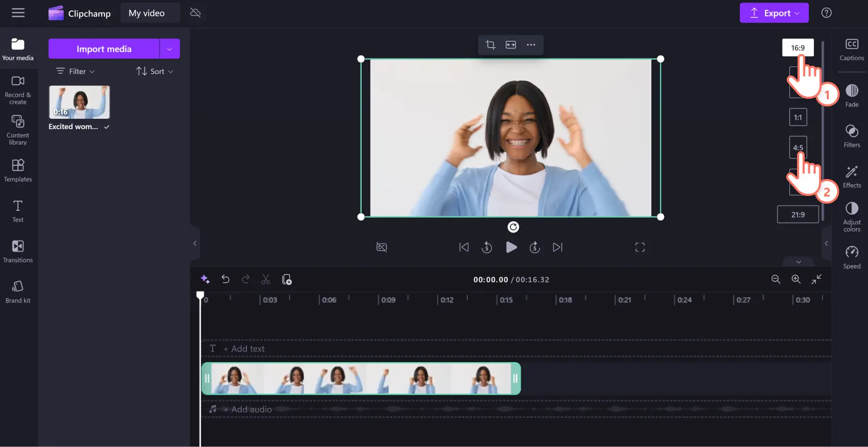Fit timeline to screen icon
The width and height of the screenshot is (868, 447).
click(817, 279)
